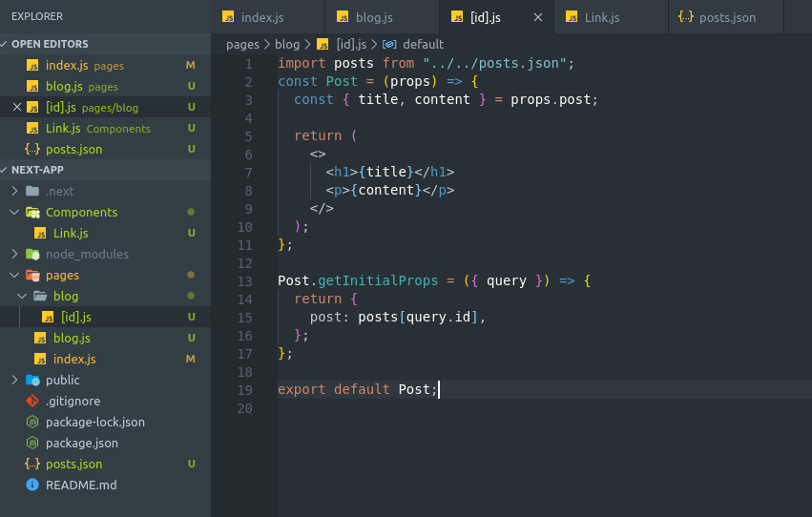The height and width of the screenshot is (517, 812).
Task: Switch to the blog.js editor tab
Action: (x=383, y=17)
